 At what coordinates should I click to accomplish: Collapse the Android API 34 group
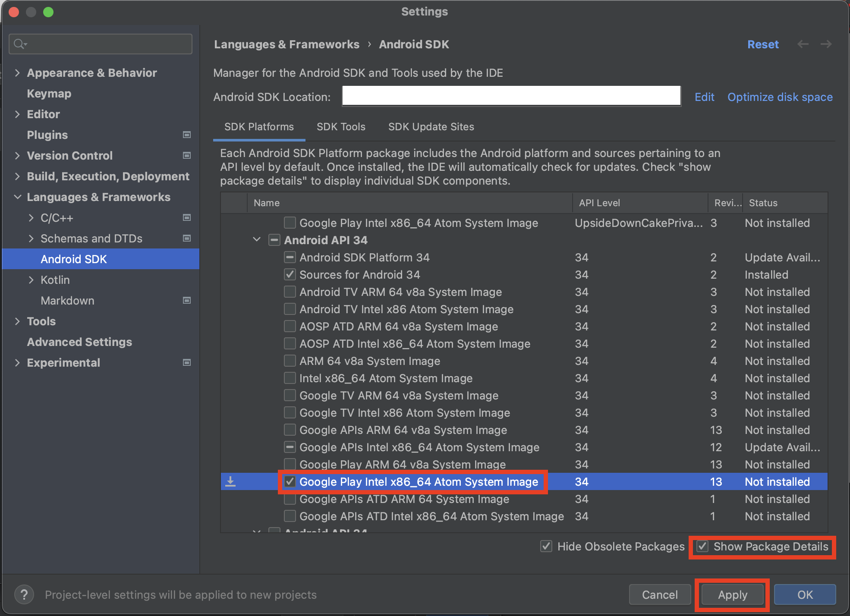click(x=257, y=240)
